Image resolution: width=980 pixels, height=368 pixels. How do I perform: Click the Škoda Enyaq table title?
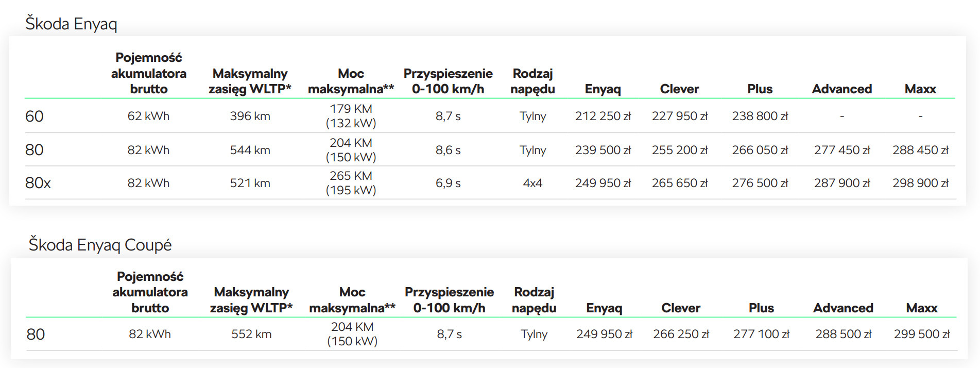[71, 24]
